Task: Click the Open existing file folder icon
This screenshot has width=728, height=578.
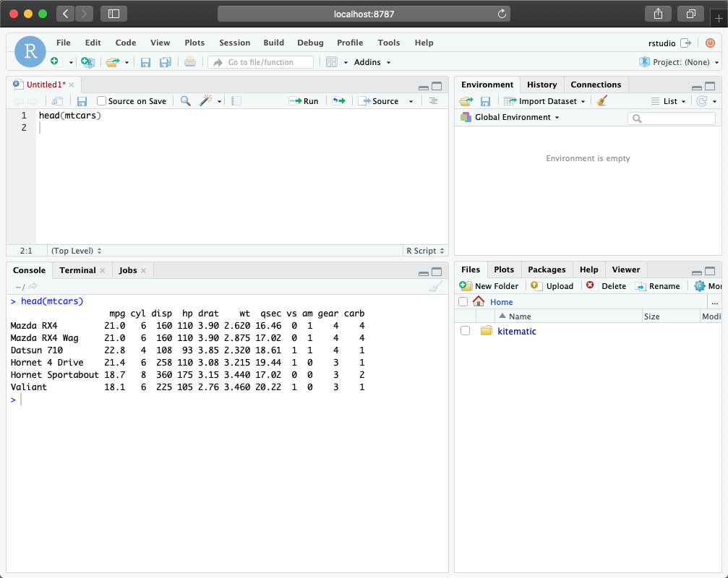Action: click(112, 61)
